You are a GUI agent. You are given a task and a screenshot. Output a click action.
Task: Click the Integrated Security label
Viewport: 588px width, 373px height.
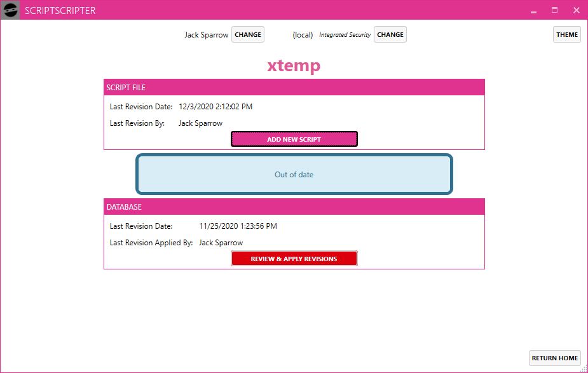click(x=345, y=35)
